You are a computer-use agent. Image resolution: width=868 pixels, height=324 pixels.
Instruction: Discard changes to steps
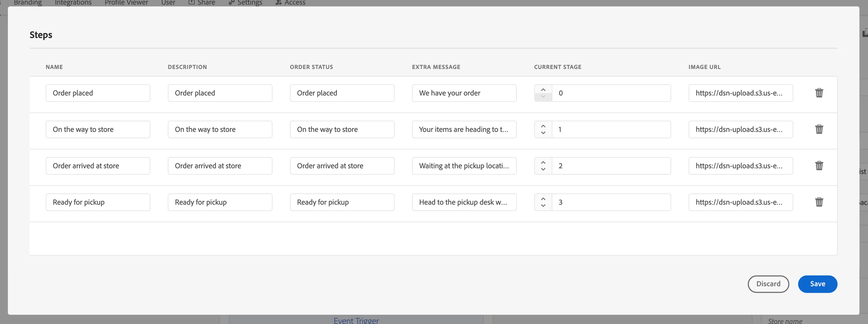pos(768,284)
